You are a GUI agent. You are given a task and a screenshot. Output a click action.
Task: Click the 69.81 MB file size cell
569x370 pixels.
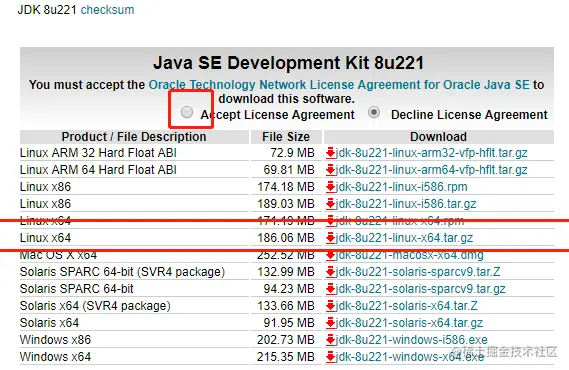click(x=289, y=170)
